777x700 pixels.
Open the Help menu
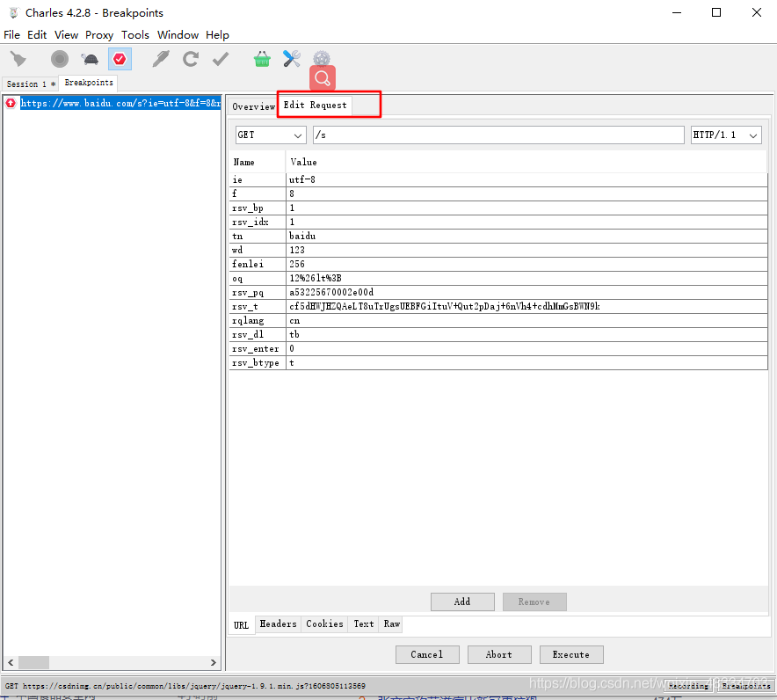coord(217,35)
